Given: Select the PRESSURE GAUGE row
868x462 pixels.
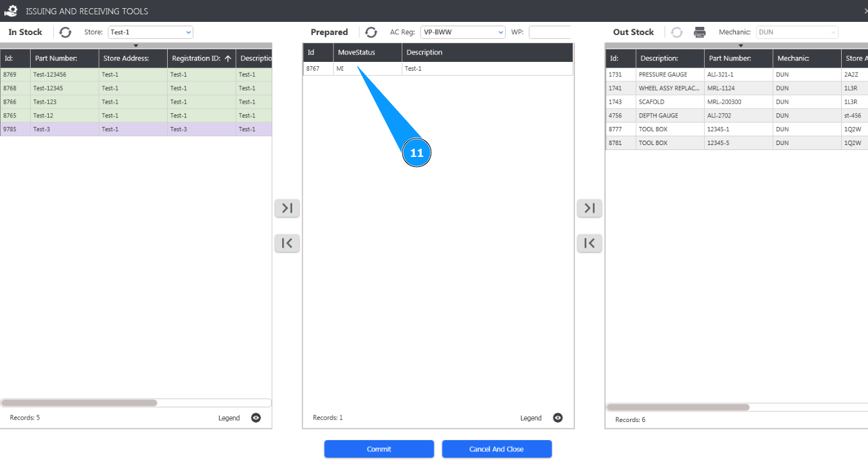Looking at the screenshot, I should [x=737, y=74].
